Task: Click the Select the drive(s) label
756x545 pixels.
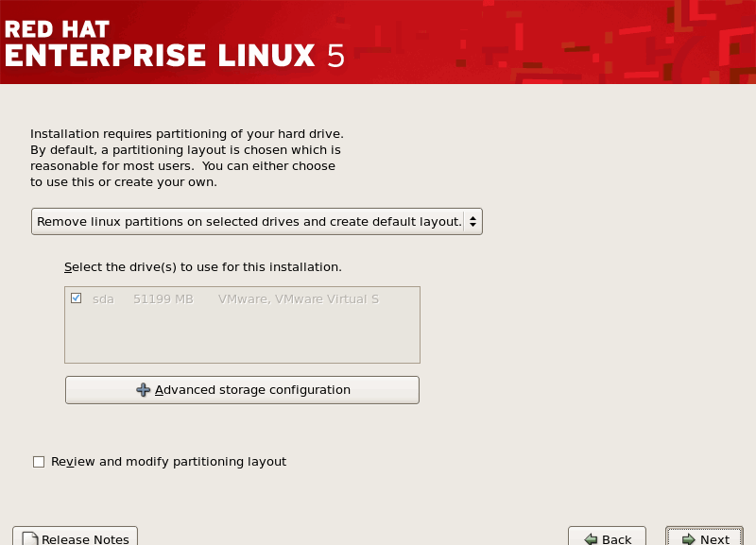Action: [202, 267]
